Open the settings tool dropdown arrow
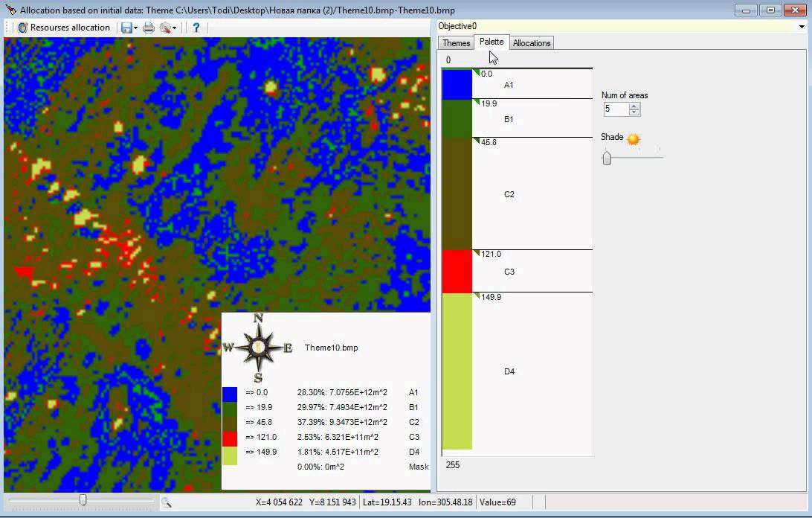 [175, 28]
